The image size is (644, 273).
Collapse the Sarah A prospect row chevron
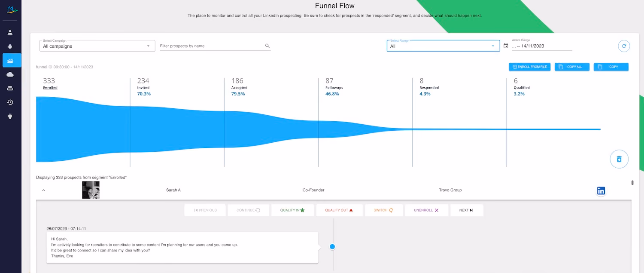point(43,190)
